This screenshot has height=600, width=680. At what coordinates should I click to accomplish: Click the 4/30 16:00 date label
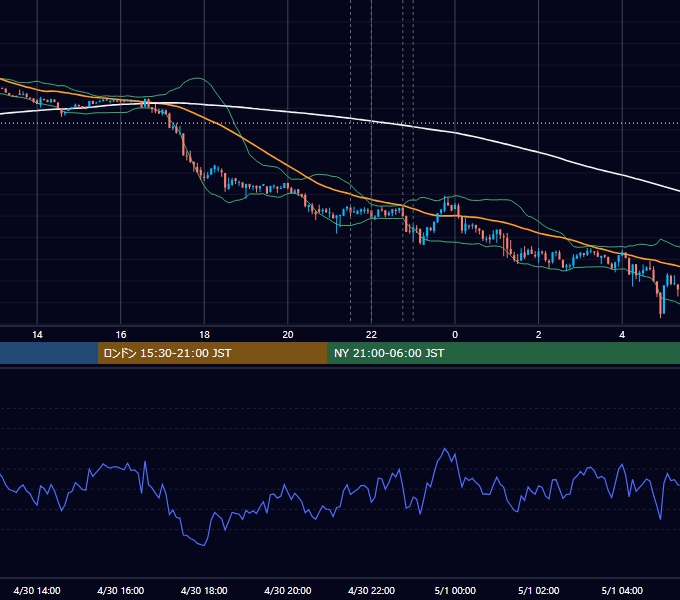point(121,590)
